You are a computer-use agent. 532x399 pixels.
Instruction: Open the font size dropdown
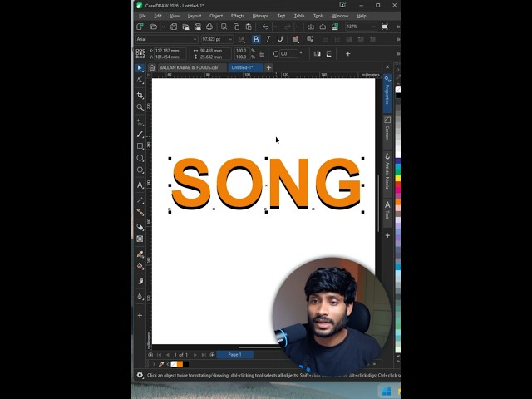point(230,39)
